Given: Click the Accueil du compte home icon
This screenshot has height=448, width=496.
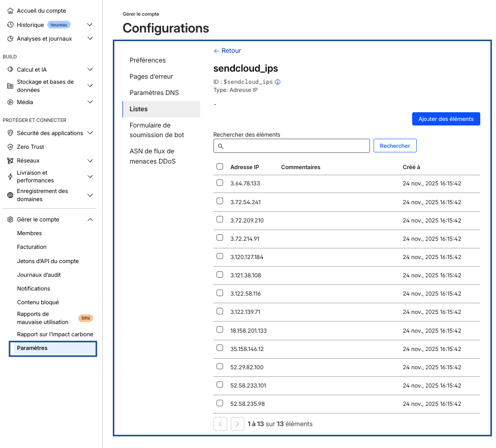Looking at the screenshot, I should [x=10, y=11].
